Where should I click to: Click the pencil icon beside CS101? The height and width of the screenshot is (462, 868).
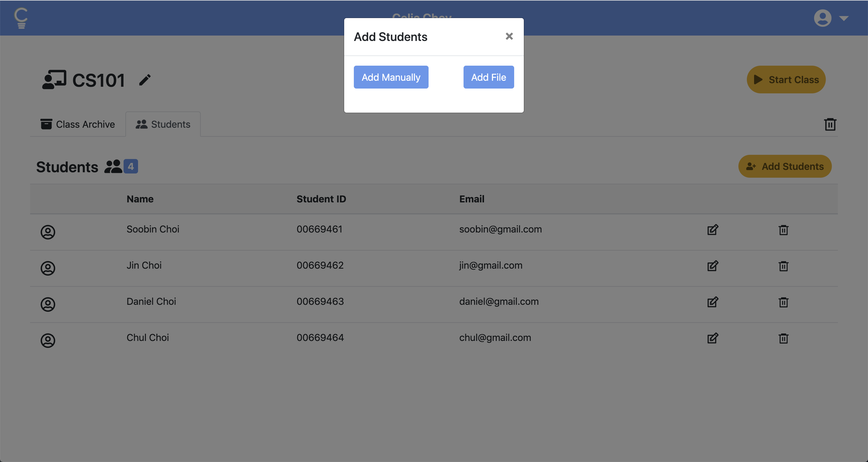click(x=145, y=80)
